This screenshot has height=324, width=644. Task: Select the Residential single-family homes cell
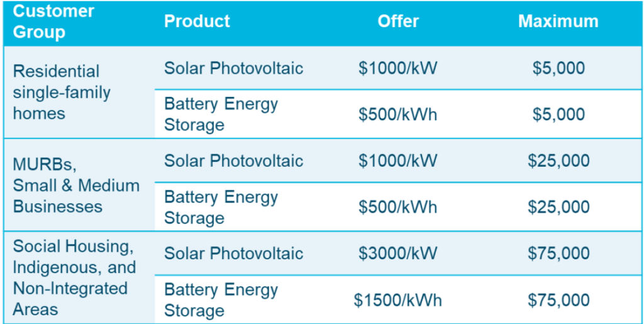[x=62, y=92]
